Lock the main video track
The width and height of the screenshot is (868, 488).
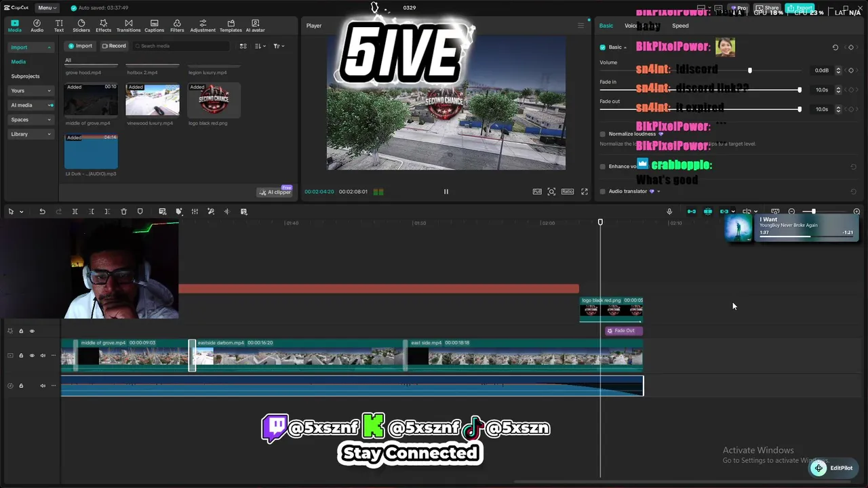click(21, 356)
